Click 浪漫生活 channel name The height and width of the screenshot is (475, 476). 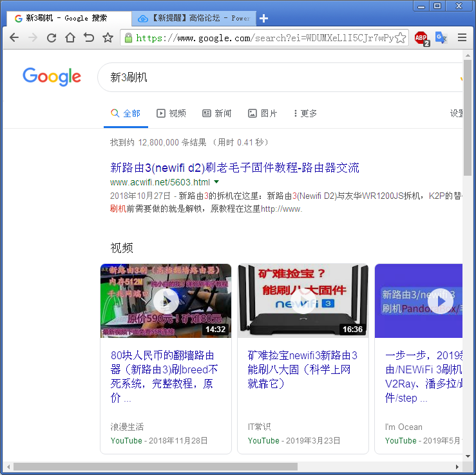click(x=127, y=427)
